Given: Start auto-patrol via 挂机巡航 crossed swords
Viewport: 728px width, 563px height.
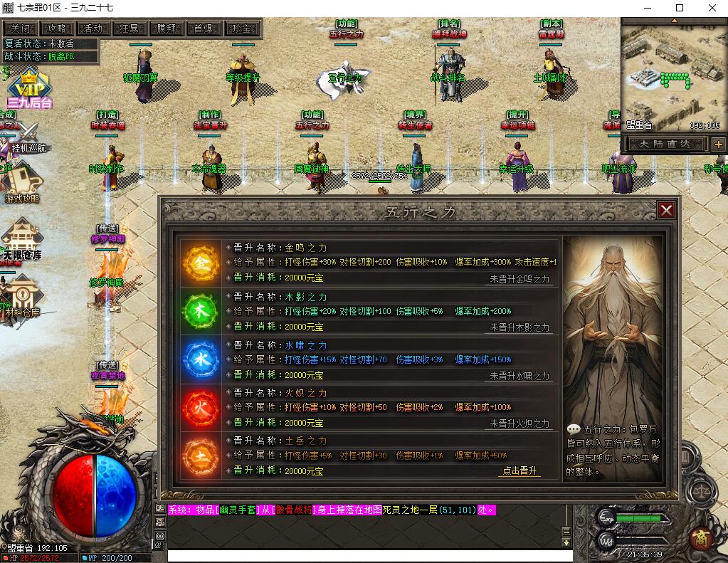Looking at the screenshot, I should (x=28, y=138).
